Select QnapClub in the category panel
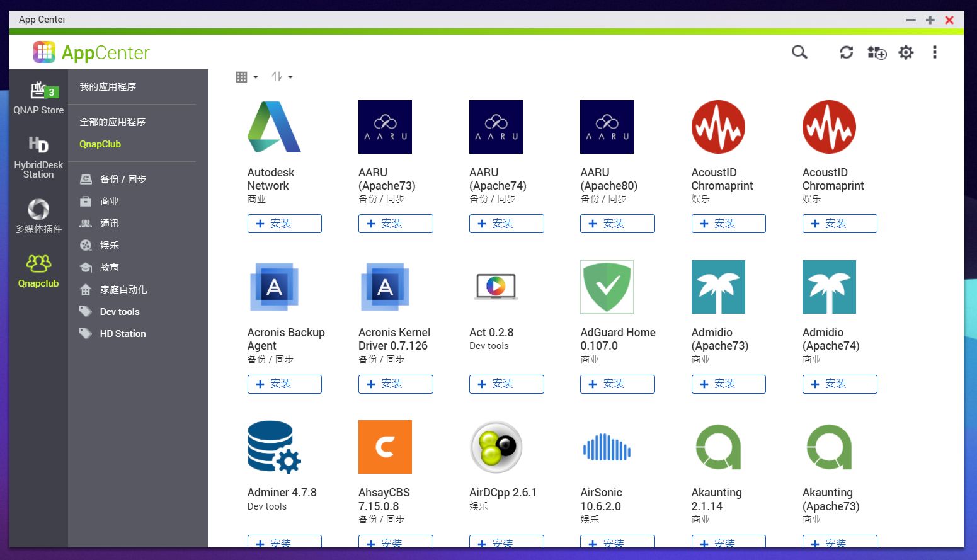Viewport: 977px width, 560px height. point(100,144)
